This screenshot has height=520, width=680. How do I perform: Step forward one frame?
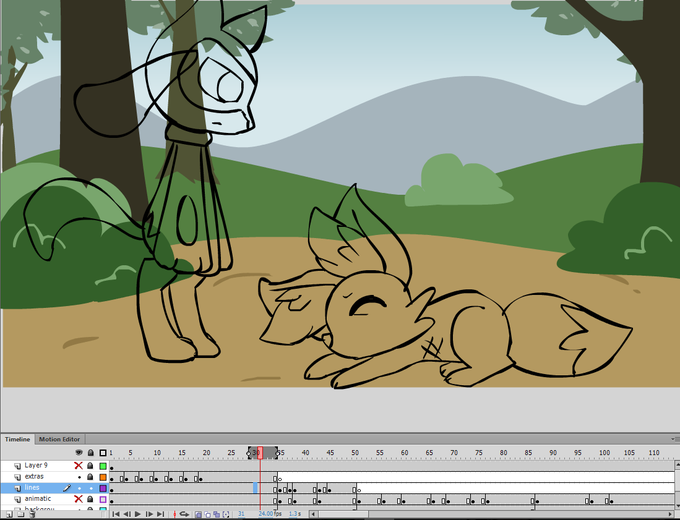(149, 514)
